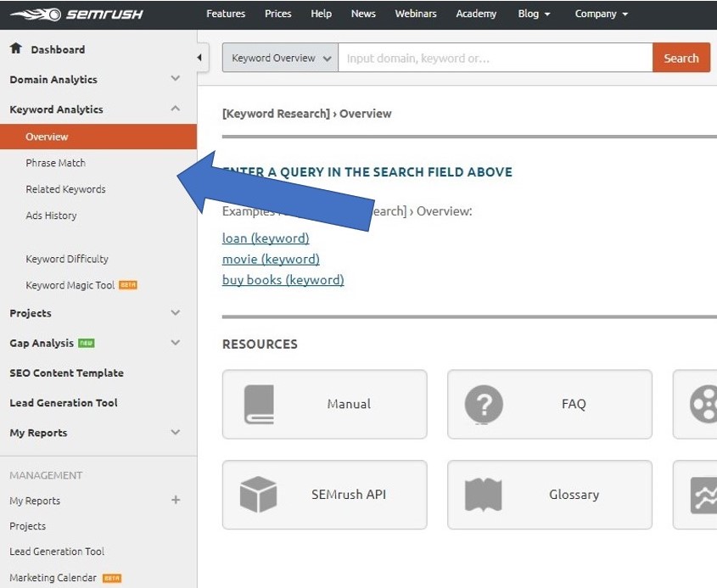Open News in the top menu
This screenshot has height=588, width=717.
pos(363,14)
